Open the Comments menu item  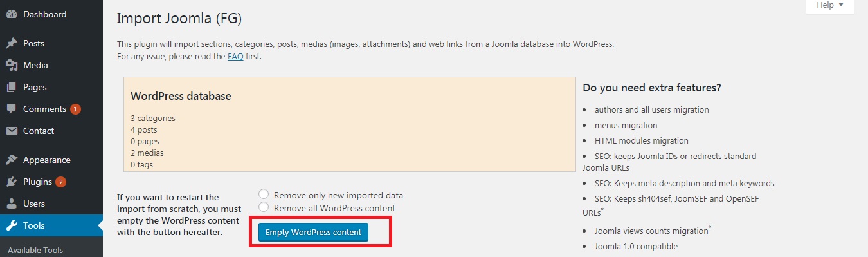click(x=44, y=109)
